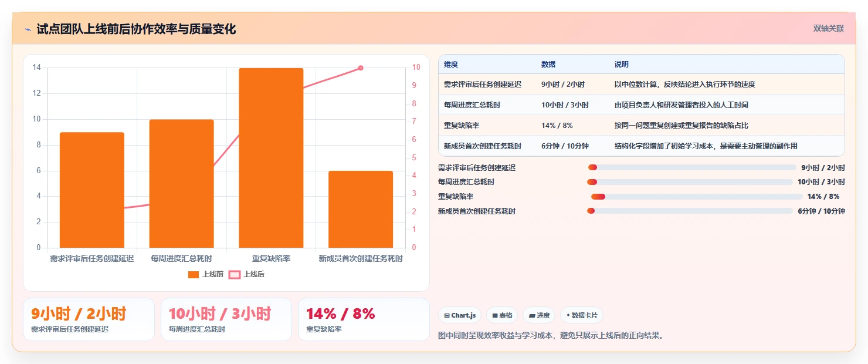Image resolution: width=868 pixels, height=364 pixels.
Task: Click the footnote 图中同时呈现效率收益与学习成本
Action: [x=551, y=336]
